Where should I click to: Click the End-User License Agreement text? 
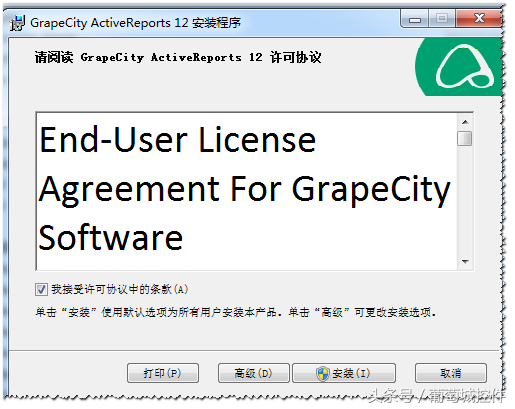[244, 189]
